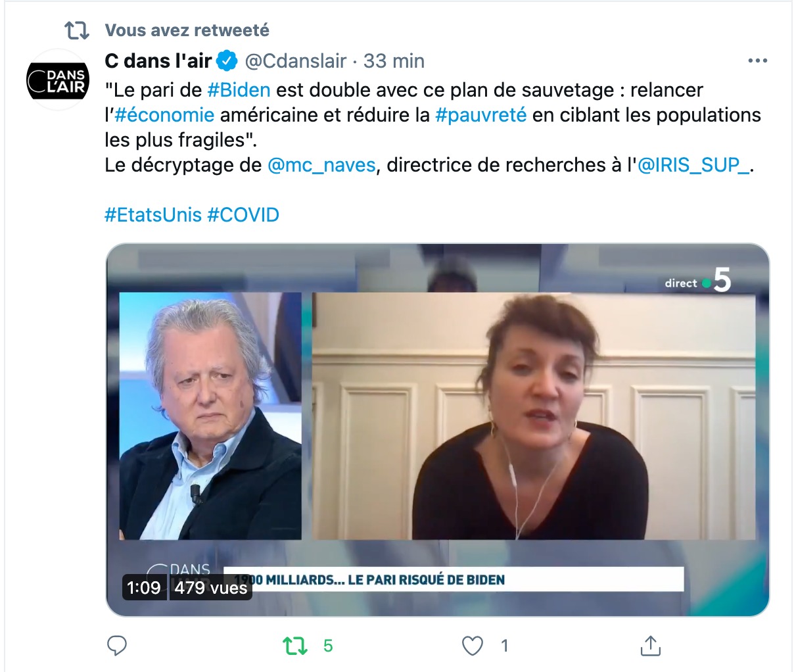
Task: Click the 479 vues view counter
Action: coord(211,587)
